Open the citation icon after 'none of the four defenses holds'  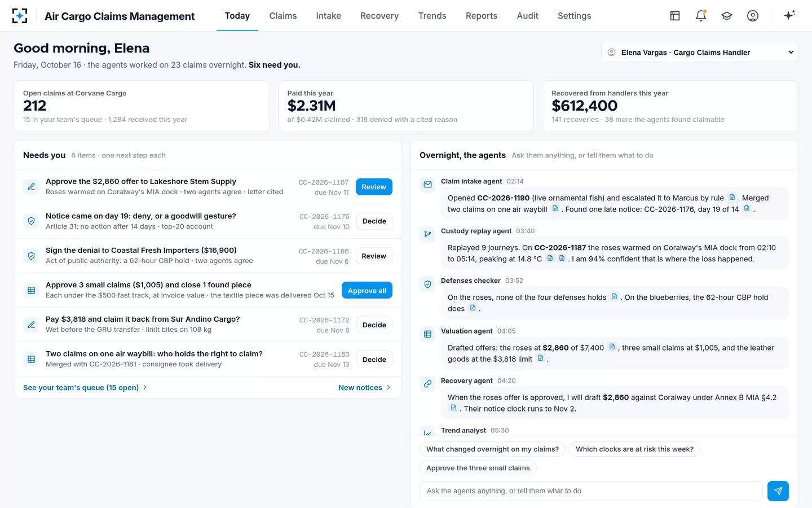tap(615, 297)
